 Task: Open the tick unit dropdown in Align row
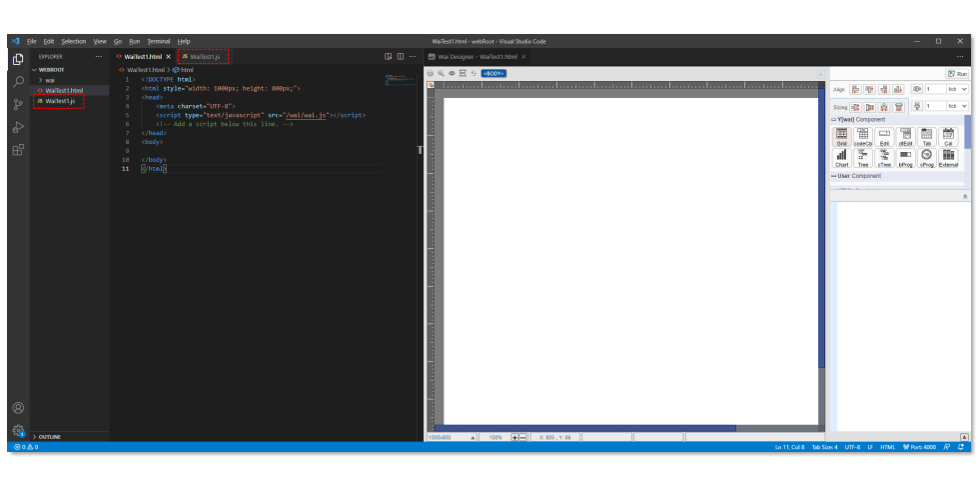[x=957, y=89]
